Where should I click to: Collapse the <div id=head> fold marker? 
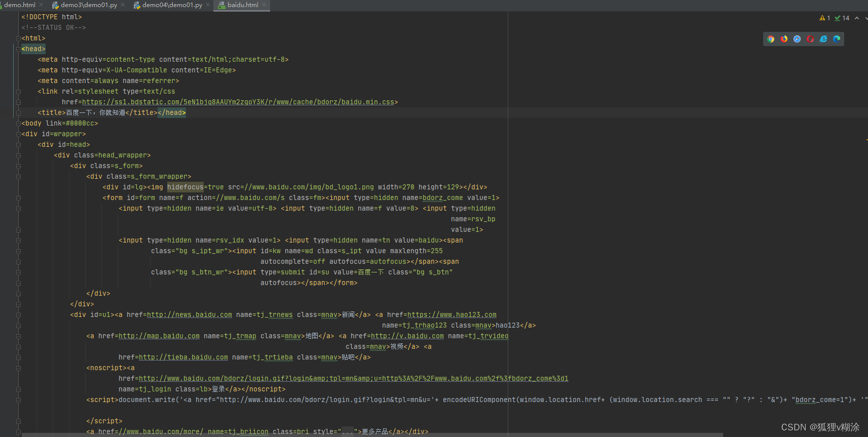point(18,145)
